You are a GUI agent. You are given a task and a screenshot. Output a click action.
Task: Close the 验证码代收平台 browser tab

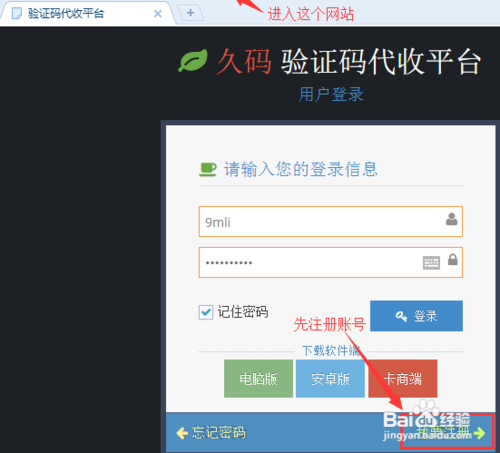[158, 14]
